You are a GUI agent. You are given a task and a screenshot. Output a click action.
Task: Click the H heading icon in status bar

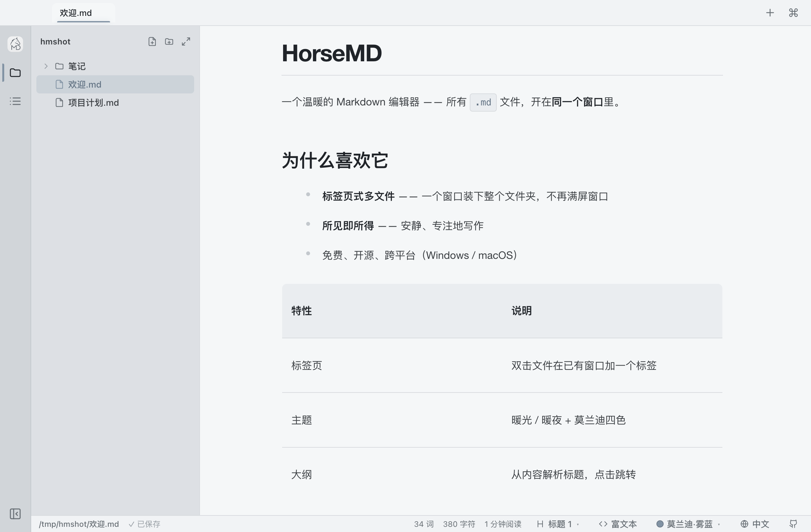point(540,524)
